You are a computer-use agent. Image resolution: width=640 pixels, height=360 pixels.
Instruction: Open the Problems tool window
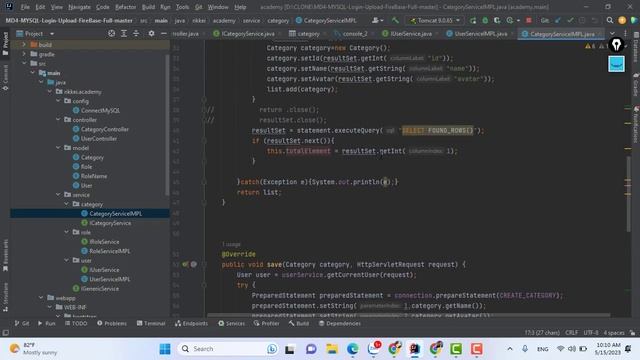(112, 323)
